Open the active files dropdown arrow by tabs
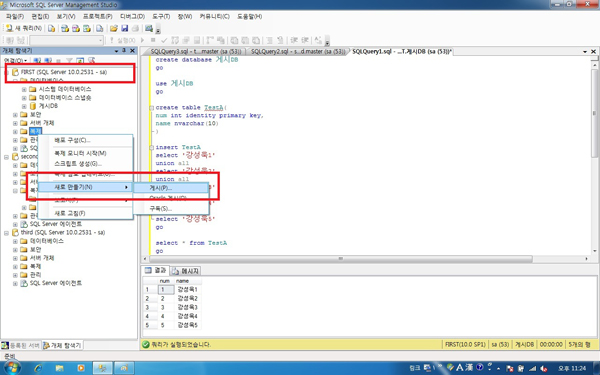Viewport: 600px width, 375px height. [x=585, y=51]
